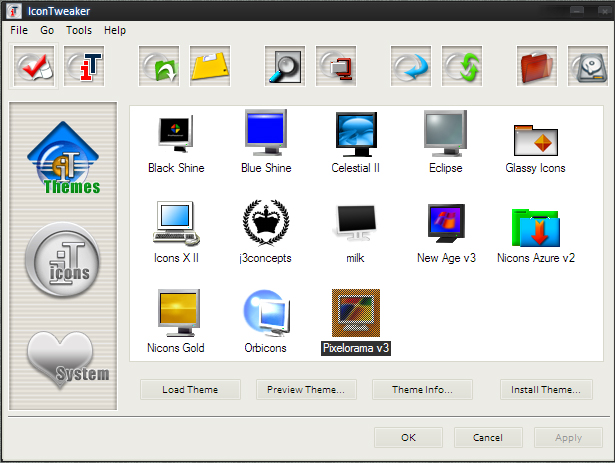Select the Icons X II theme

pos(176,232)
